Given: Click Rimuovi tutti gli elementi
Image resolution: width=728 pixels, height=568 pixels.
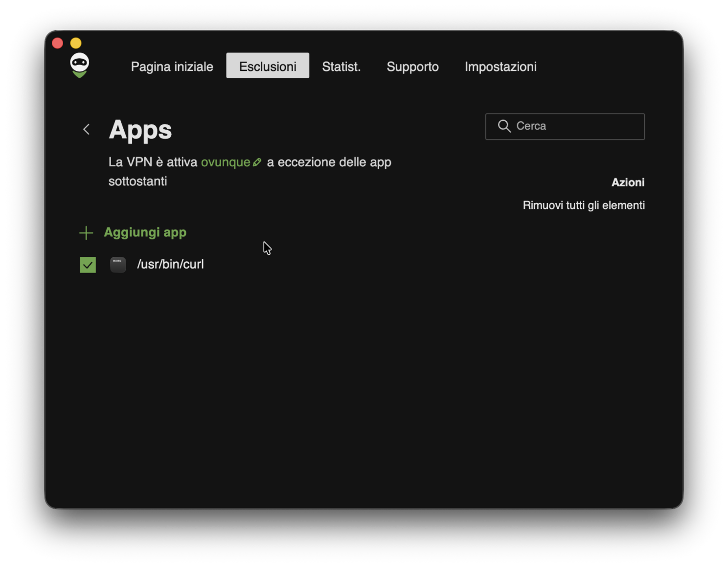Looking at the screenshot, I should (x=584, y=205).
